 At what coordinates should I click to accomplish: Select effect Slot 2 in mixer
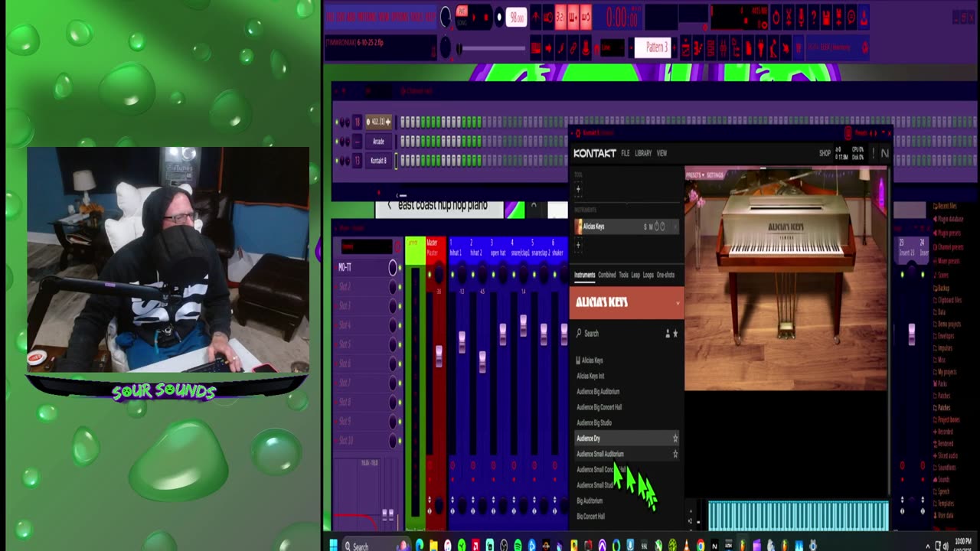364,286
